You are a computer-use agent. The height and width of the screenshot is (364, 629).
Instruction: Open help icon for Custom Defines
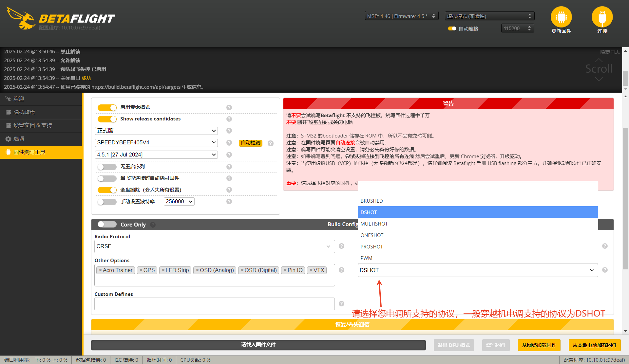[341, 304]
